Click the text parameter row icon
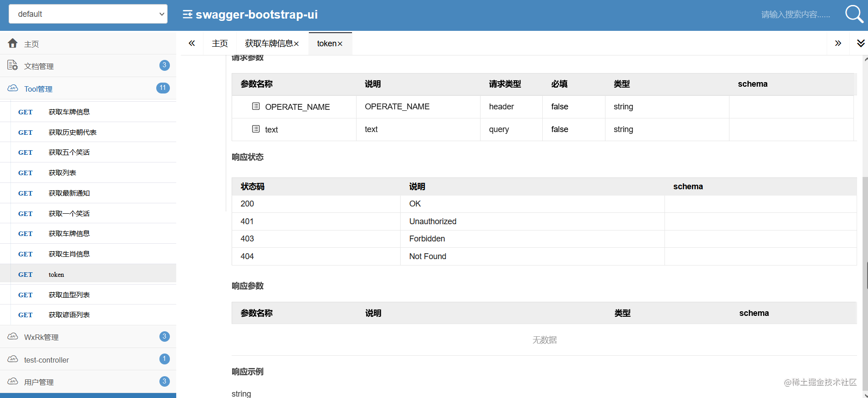The image size is (868, 398). [256, 129]
